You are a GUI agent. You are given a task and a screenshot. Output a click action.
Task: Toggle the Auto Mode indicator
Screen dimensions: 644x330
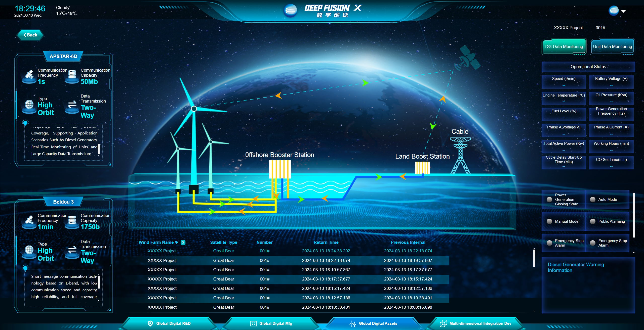tap(593, 200)
